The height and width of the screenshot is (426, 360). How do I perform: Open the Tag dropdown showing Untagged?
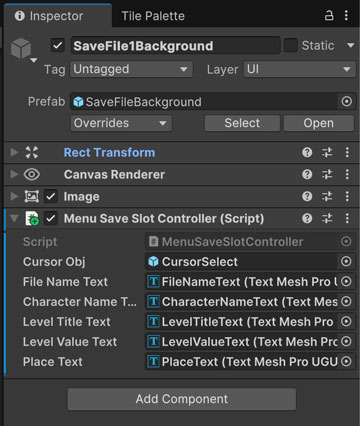click(131, 69)
